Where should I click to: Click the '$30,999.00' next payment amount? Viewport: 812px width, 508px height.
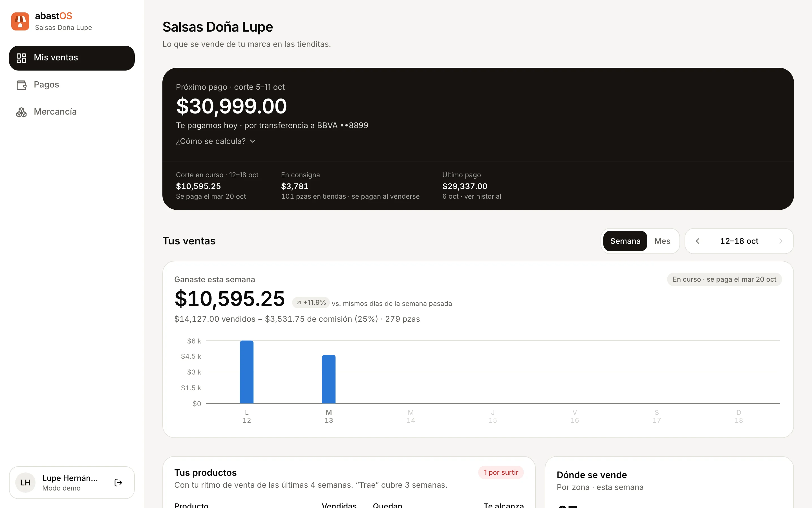click(x=231, y=106)
